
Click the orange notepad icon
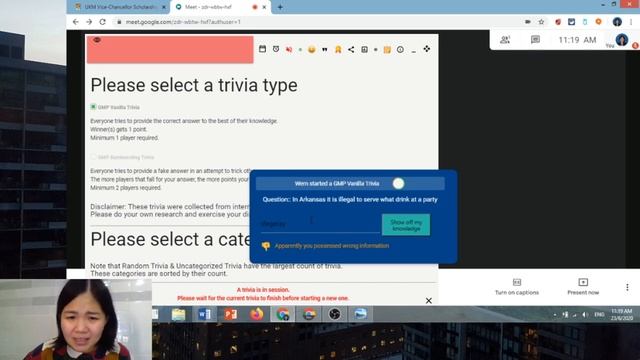[387, 50]
